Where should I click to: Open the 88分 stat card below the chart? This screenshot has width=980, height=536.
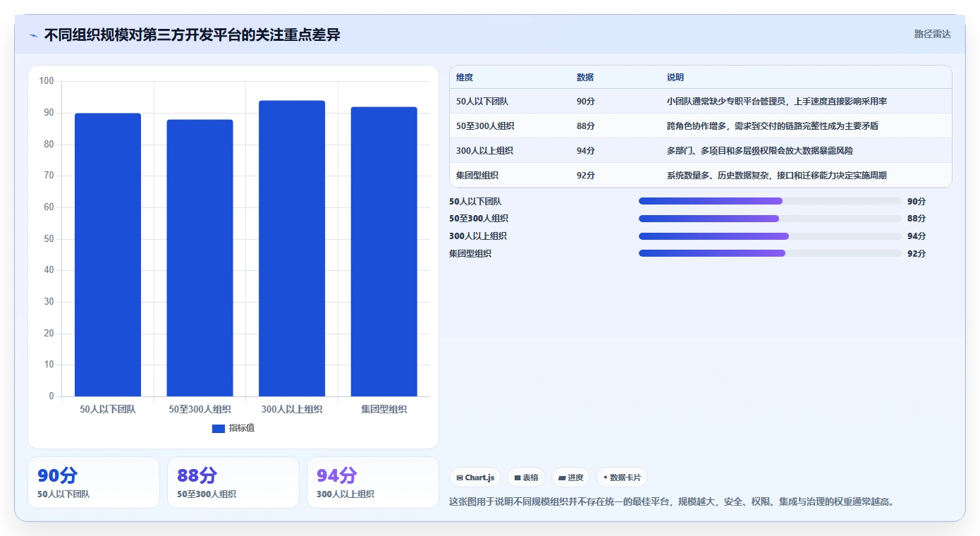coord(233,482)
